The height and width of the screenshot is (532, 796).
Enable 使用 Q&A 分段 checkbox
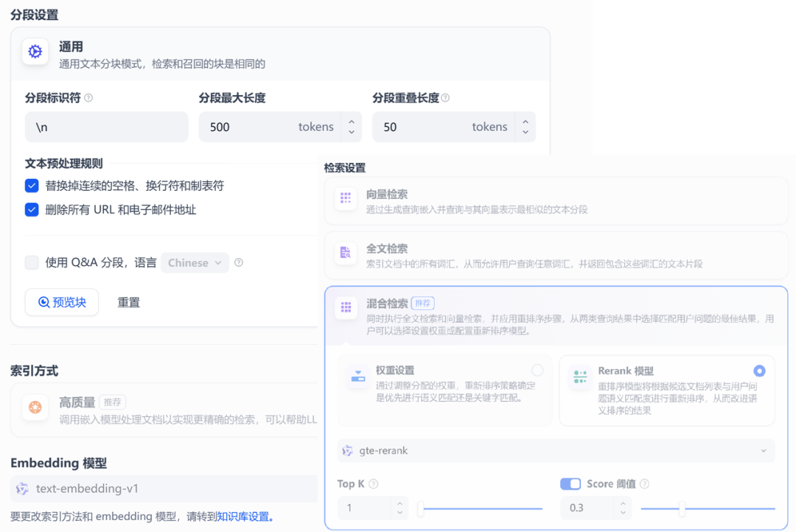[x=32, y=262]
